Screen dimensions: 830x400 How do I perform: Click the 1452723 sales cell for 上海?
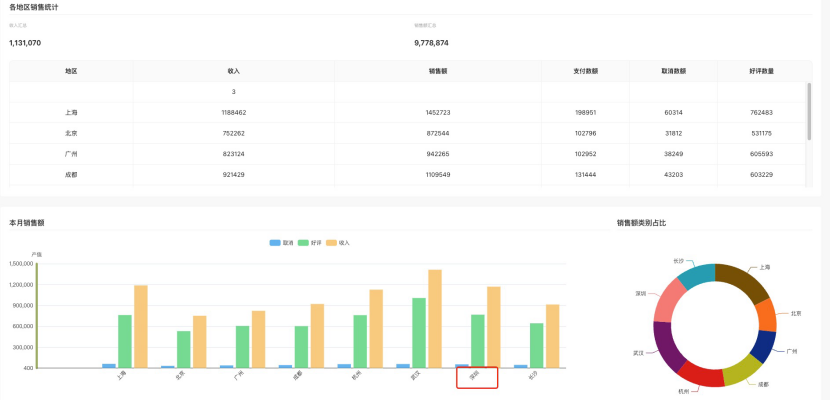pos(438,113)
